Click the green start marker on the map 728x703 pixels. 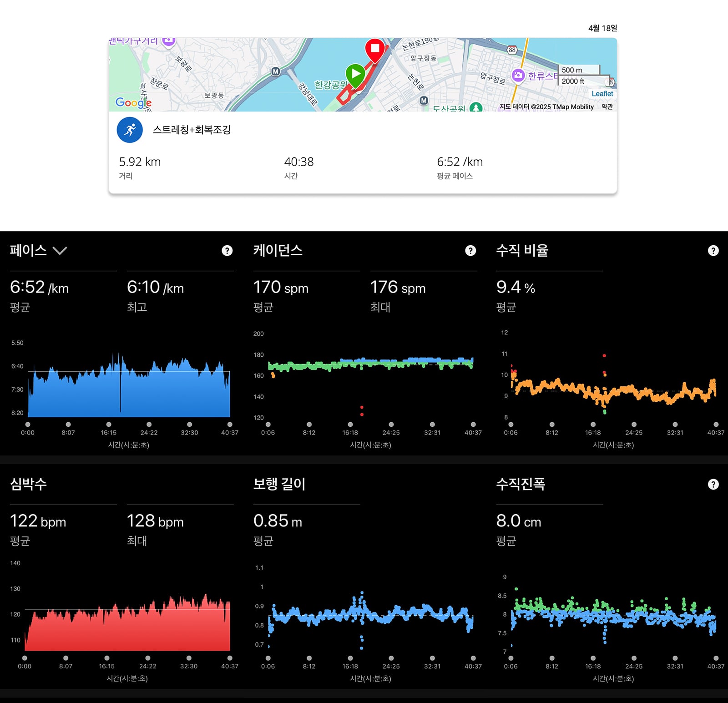coord(355,75)
